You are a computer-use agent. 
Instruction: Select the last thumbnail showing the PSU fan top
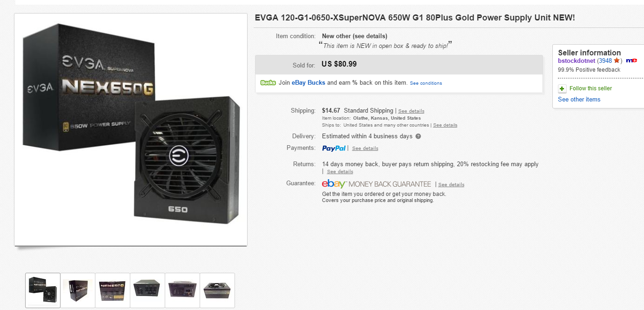tap(217, 290)
